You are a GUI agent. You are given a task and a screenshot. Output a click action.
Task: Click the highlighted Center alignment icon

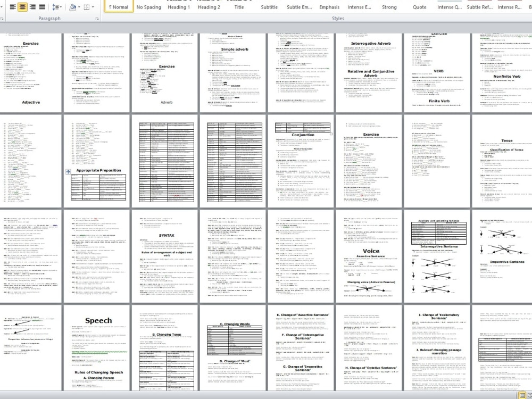(x=22, y=6)
